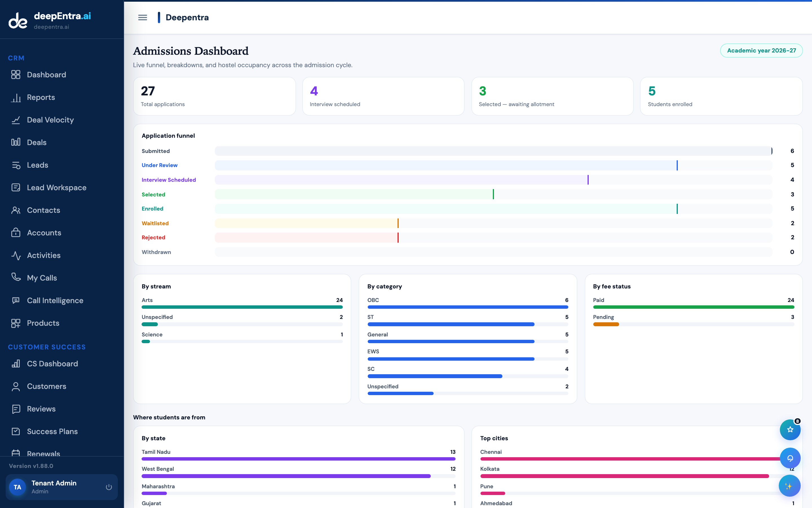Click the Arts stream row
This screenshot has height=508, width=812.
pos(242,303)
